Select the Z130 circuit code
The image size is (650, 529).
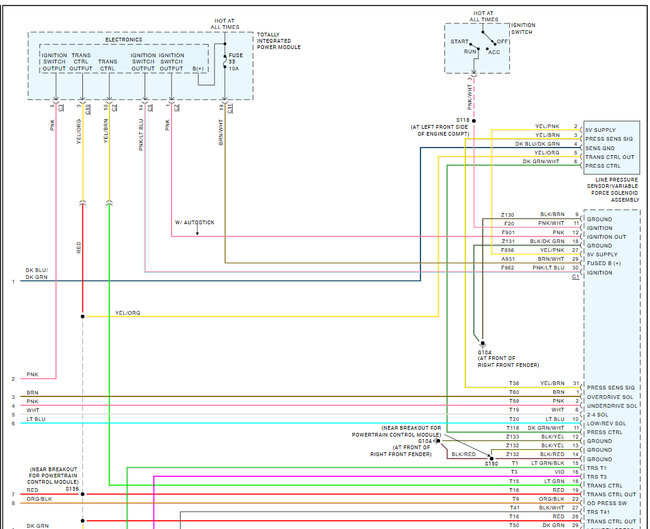tap(507, 215)
